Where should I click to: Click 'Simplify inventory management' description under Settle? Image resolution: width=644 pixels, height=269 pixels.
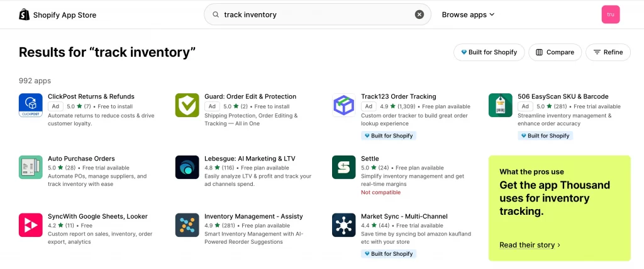point(413,180)
